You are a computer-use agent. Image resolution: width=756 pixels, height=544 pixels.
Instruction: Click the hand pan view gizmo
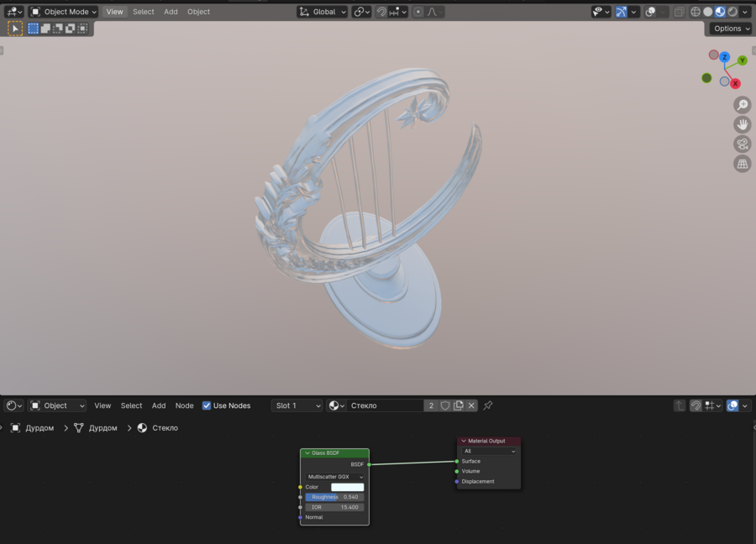pyautogui.click(x=742, y=124)
